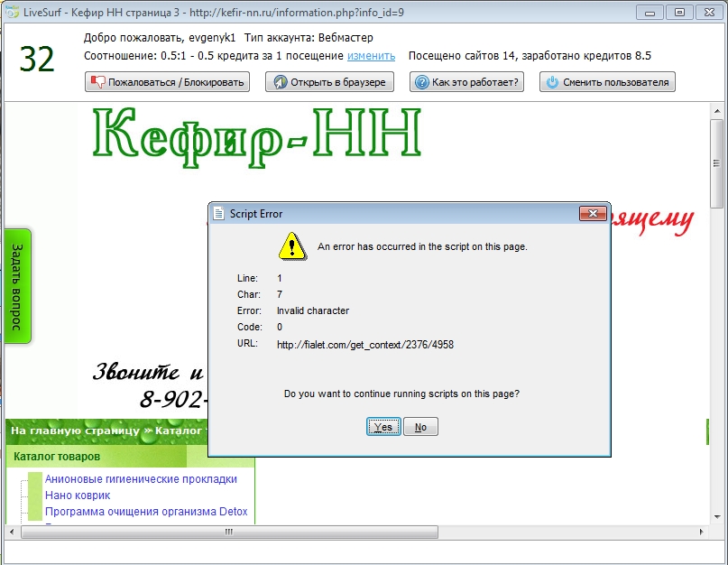Screen dimensions: 728x565
Task: Click На главную страницу breadcrumb
Action: click(75, 431)
